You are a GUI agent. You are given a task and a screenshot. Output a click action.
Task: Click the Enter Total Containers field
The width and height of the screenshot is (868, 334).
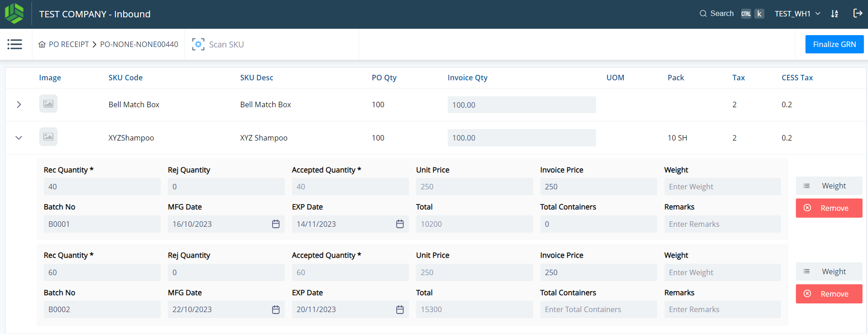click(598, 309)
